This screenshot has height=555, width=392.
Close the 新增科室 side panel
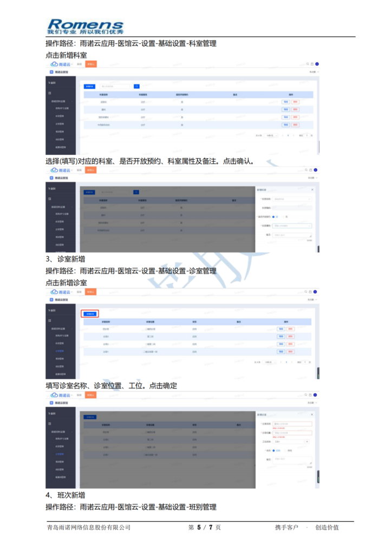click(312, 190)
